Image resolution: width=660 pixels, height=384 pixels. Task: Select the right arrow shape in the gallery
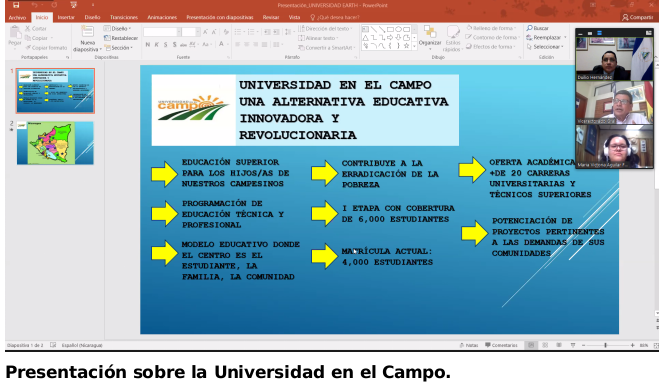coord(390,37)
